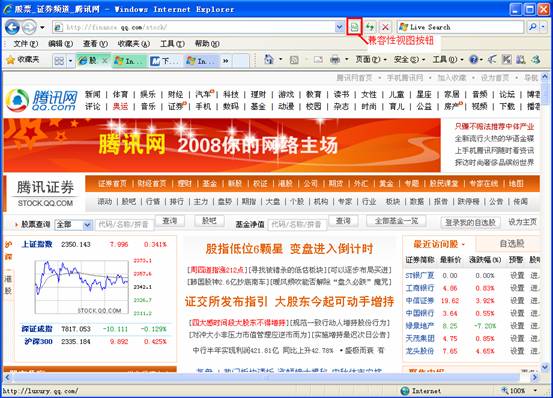Click the stock query code input field
This screenshot has height=398, width=553.
coord(124,225)
